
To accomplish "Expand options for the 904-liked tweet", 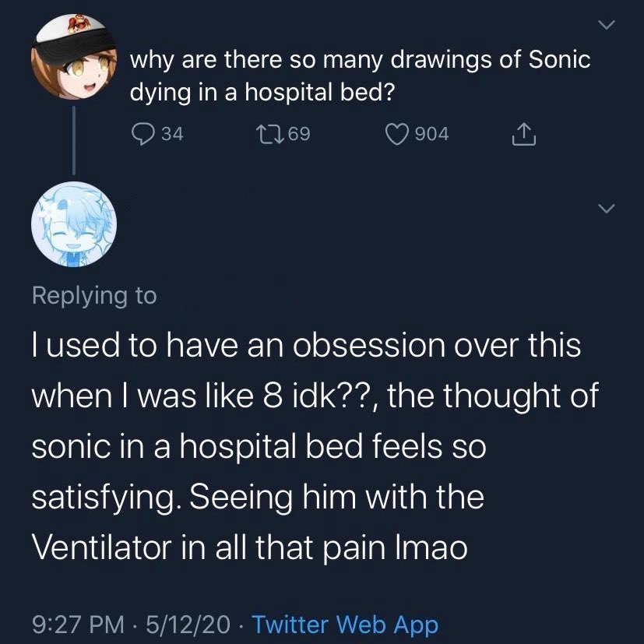I will click(607, 24).
